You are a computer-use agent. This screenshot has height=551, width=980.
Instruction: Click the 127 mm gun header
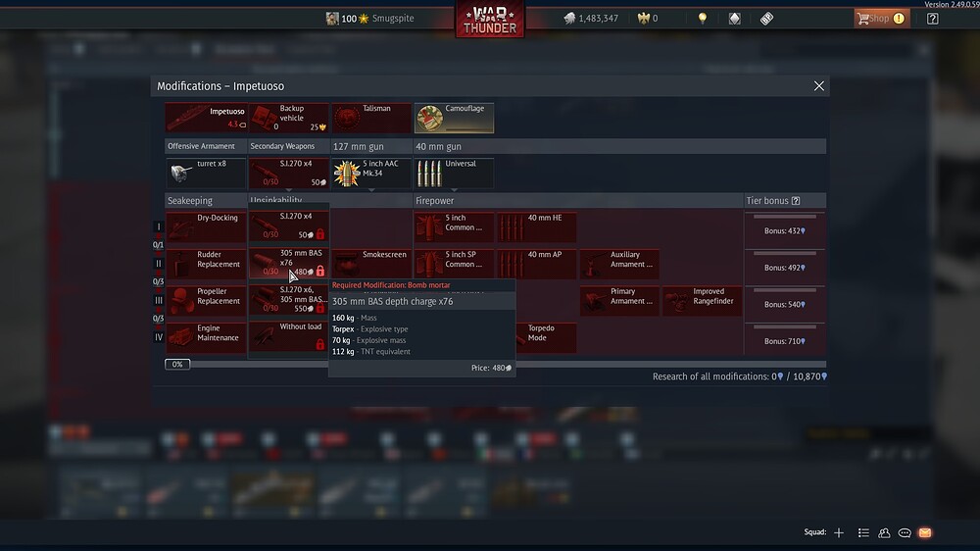point(371,146)
